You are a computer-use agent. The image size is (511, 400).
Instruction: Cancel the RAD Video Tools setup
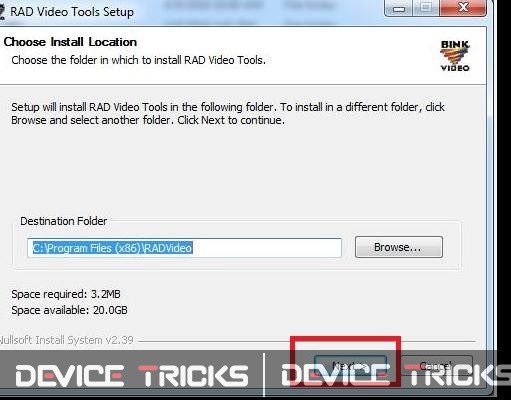[436, 367]
